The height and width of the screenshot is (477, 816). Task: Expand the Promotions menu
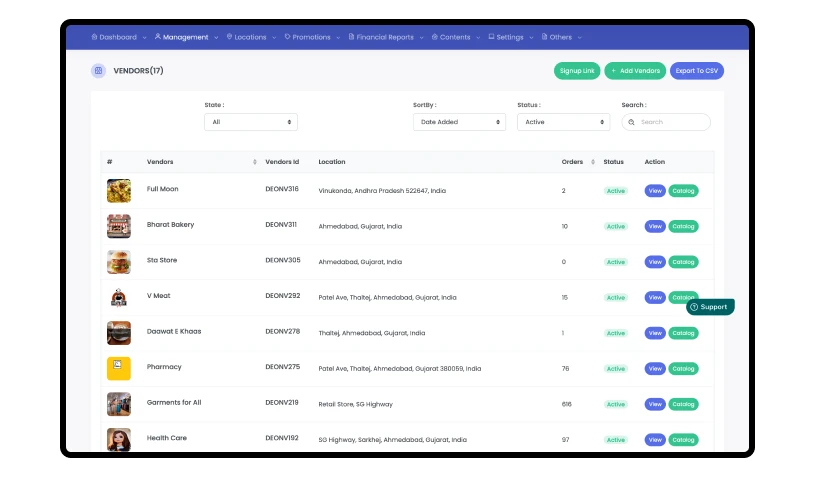311,37
